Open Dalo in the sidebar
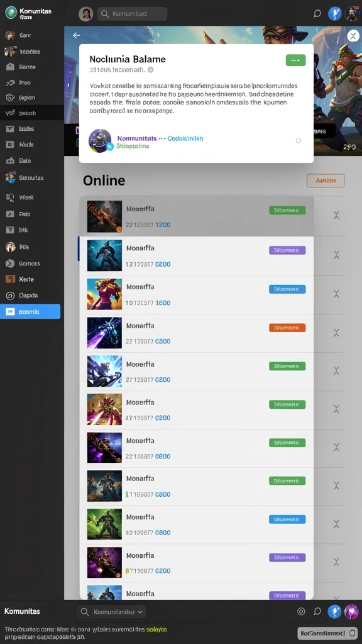This screenshot has width=362, height=644. coord(25,160)
